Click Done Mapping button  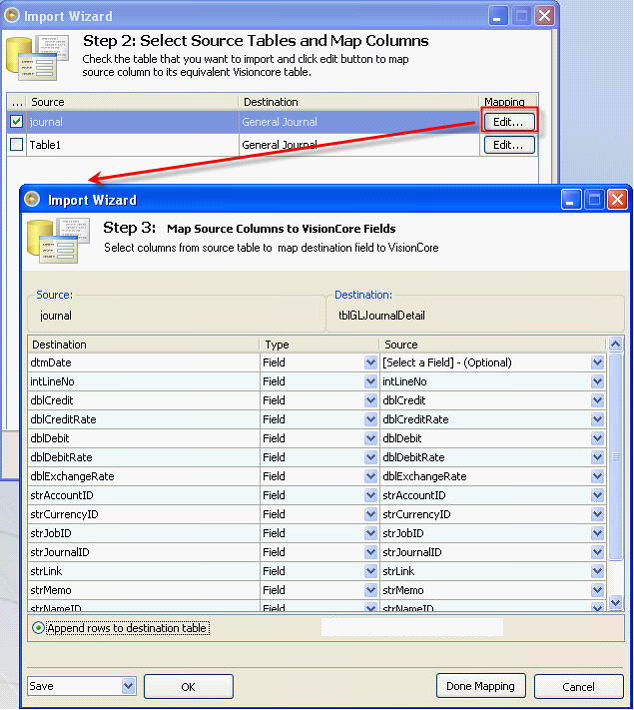pyautogui.click(x=480, y=686)
